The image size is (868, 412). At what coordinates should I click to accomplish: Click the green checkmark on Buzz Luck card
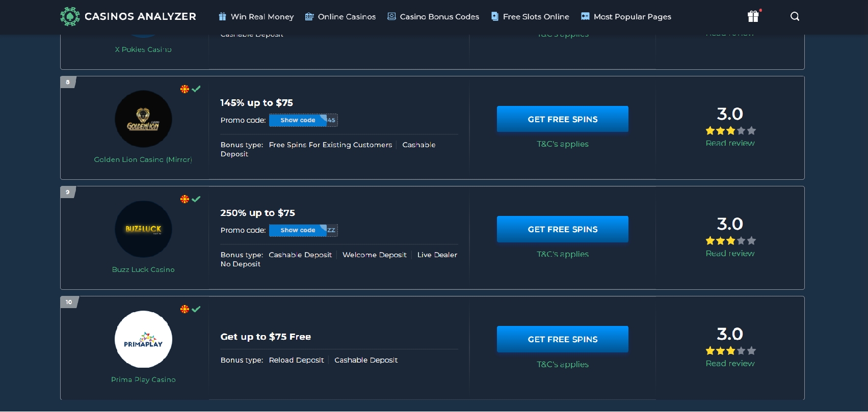(x=196, y=199)
